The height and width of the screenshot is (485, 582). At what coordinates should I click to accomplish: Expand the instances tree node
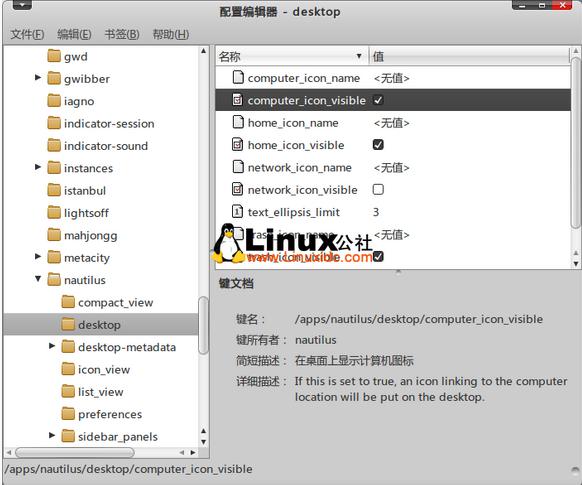coord(37,167)
